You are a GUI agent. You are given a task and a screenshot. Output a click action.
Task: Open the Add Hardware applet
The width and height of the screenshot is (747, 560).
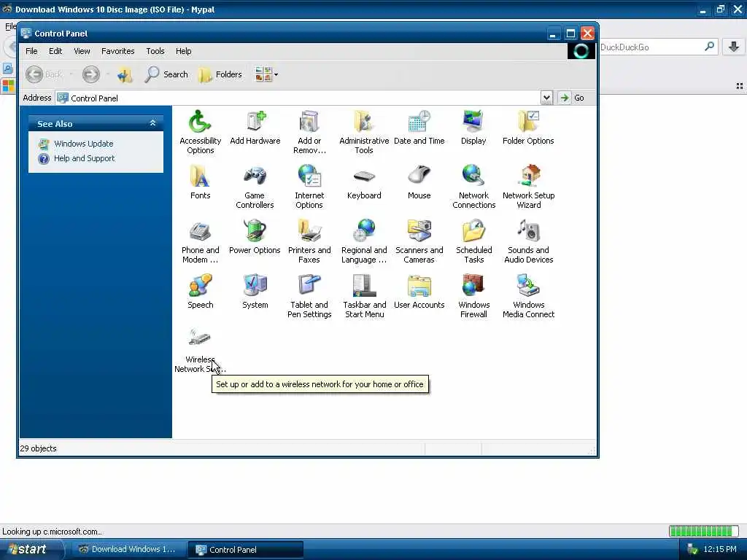pyautogui.click(x=255, y=127)
